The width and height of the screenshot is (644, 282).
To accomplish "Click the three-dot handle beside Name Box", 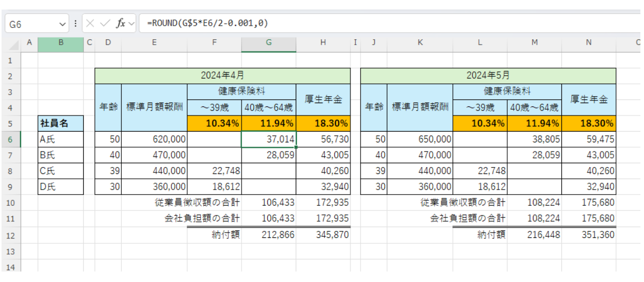I will coord(75,24).
